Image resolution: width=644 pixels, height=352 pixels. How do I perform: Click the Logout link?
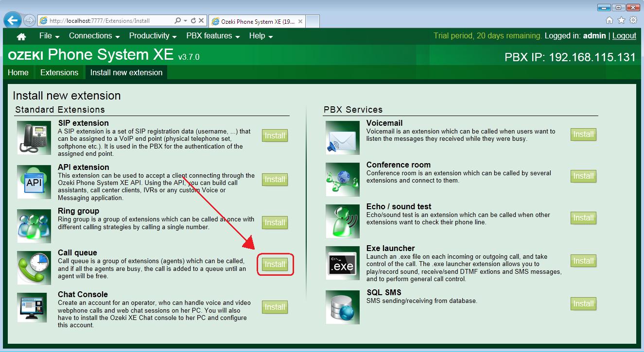coord(624,35)
